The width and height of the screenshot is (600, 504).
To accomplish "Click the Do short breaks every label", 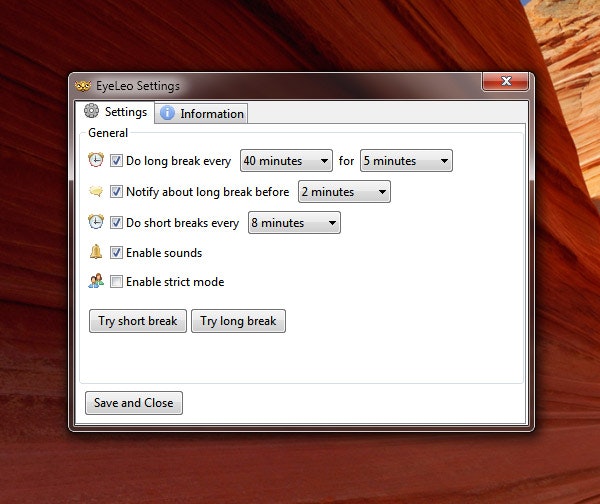I will [183, 223].
